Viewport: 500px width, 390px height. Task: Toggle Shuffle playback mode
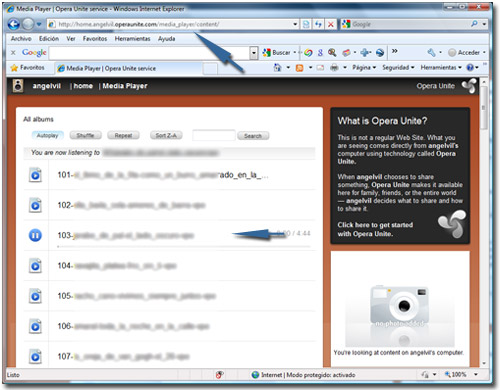(85, 135)
